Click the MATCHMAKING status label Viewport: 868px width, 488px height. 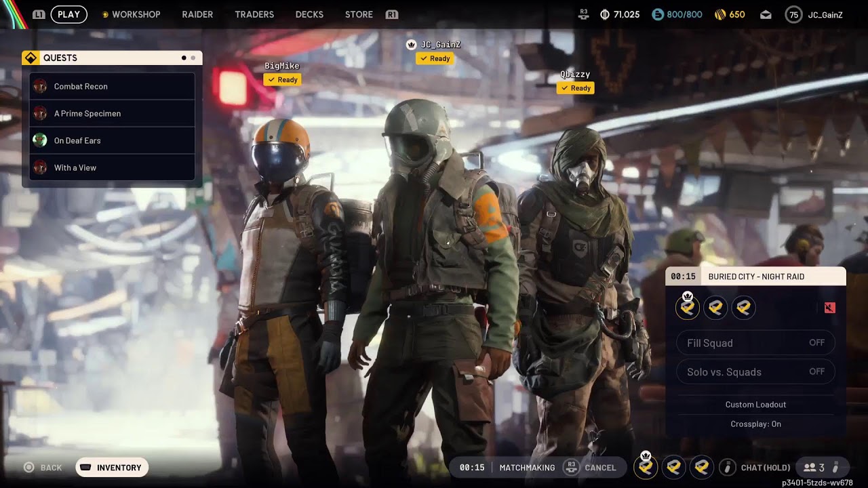click(x=527, y=468)
